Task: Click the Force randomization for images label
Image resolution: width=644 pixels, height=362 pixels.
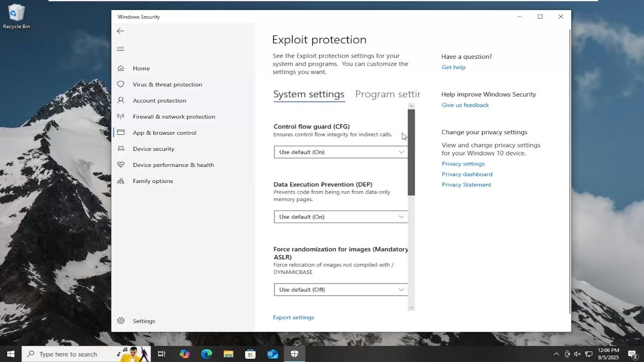Action: point(341,253)
